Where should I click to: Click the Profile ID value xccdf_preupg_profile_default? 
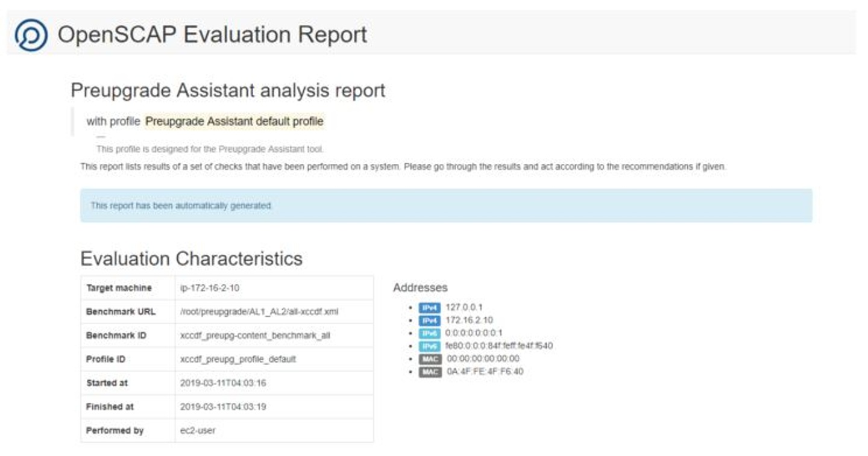point(238,359)
